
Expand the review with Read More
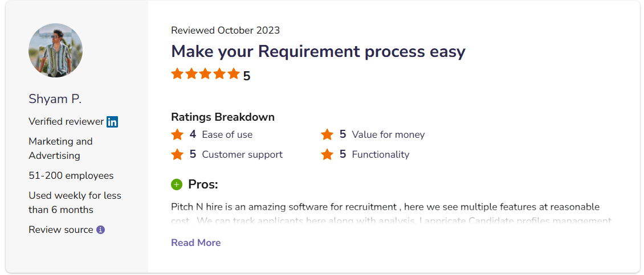(195, 243)
